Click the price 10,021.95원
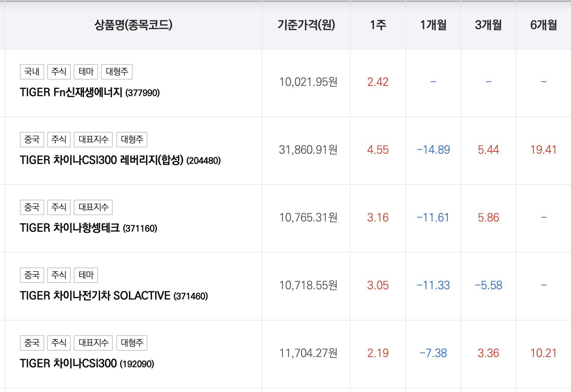The image size is (571, 392). coord(308,82)
